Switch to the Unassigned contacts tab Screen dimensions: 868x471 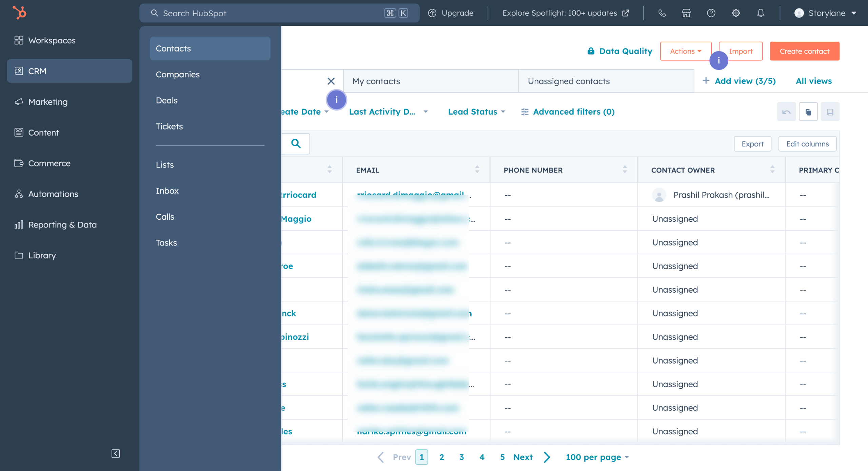point(569,81)
